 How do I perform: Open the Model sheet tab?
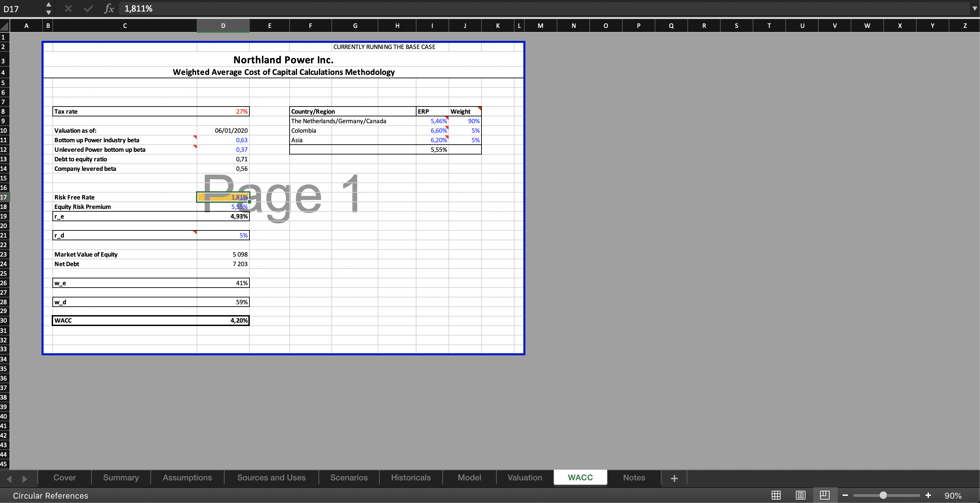(470, 477)
